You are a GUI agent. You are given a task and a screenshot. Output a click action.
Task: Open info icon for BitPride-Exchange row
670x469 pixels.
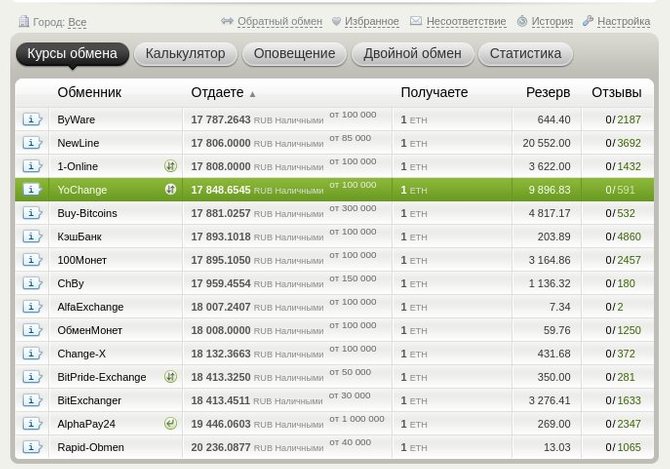pos(32,377)
